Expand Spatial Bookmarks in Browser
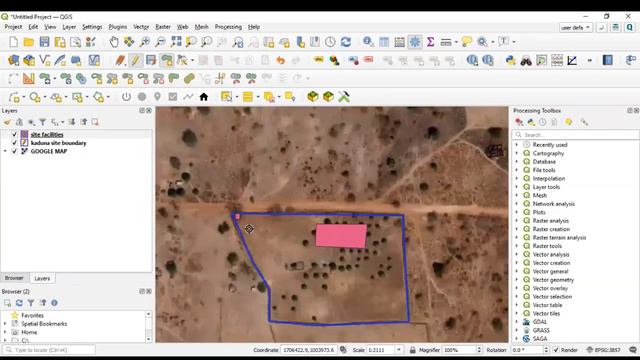Viewport: 640px width, 360px height. coord(5,324)
